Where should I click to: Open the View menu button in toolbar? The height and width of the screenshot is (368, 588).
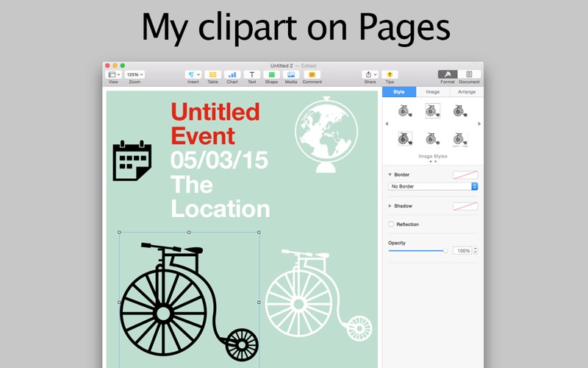pyautogui.click(x=113, y=75)
